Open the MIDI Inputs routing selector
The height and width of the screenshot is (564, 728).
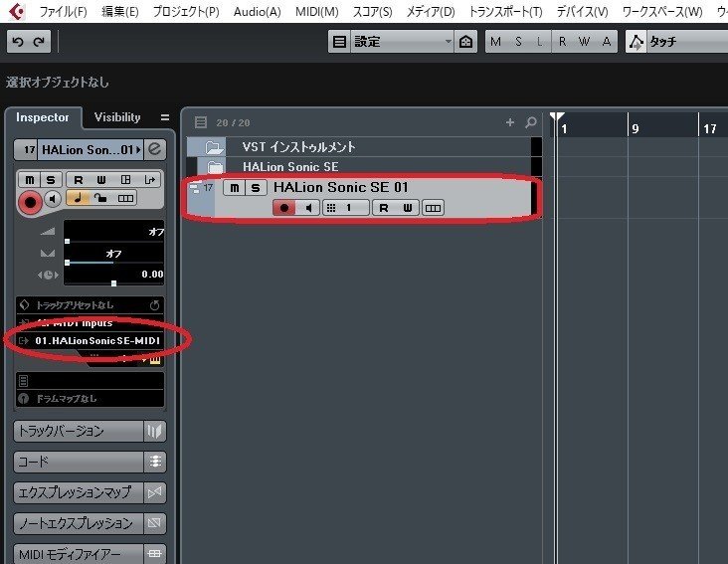pos(90,322)
